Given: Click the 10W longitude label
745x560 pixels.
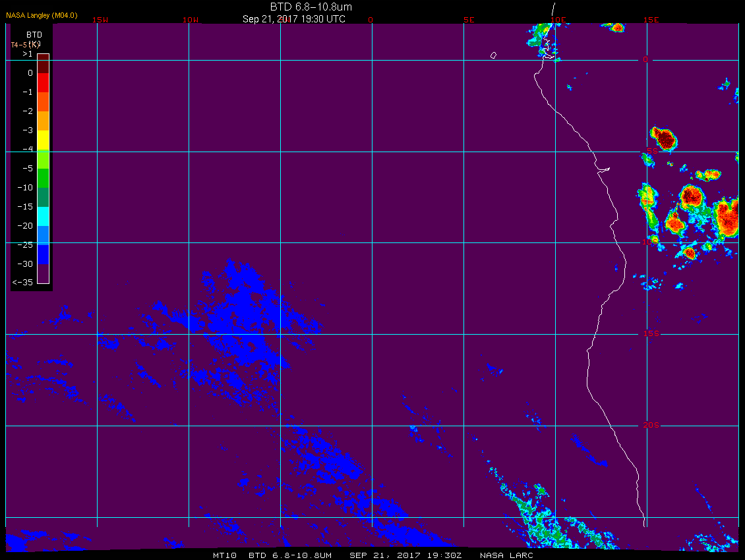Looking at the screenshot, I should click(x=191, y=20).
